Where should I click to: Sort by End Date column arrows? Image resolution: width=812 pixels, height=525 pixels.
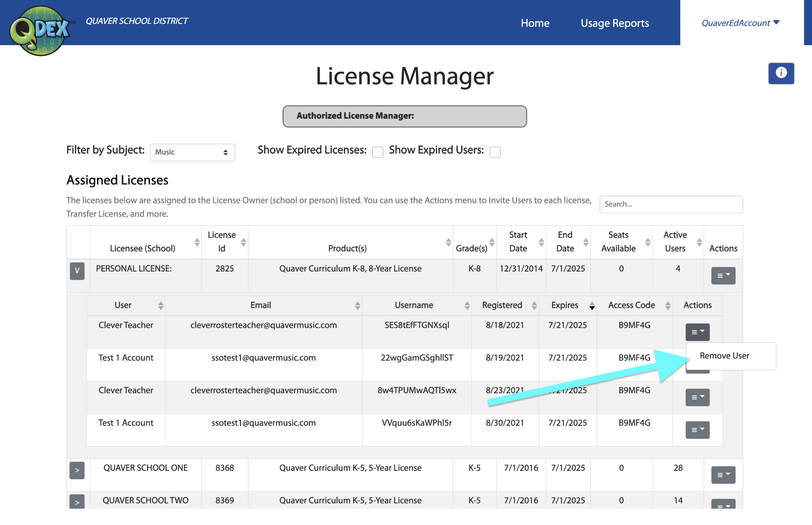(x=586, y=242)
